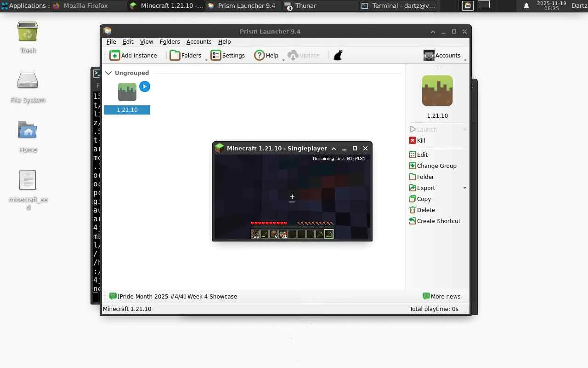Click the Prism Launcher title bar logo
The height and width of the screenshot is (368, 588).
[107, 31]
